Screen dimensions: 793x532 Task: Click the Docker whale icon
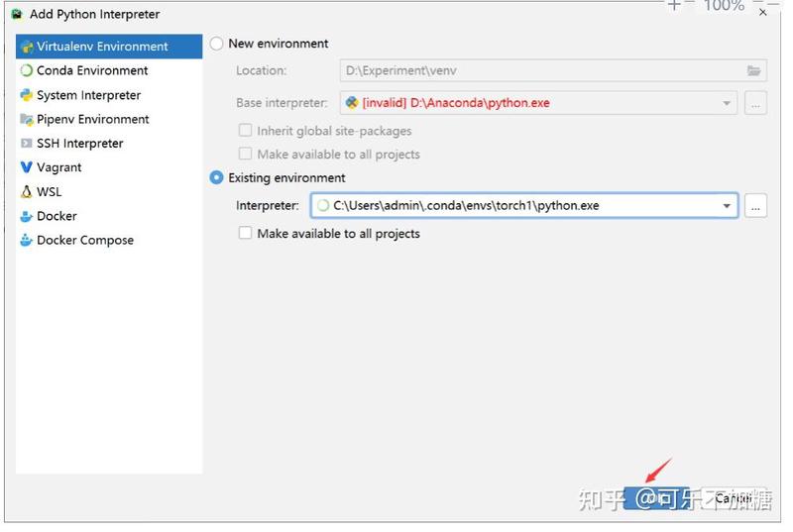(x=27, y=217)
